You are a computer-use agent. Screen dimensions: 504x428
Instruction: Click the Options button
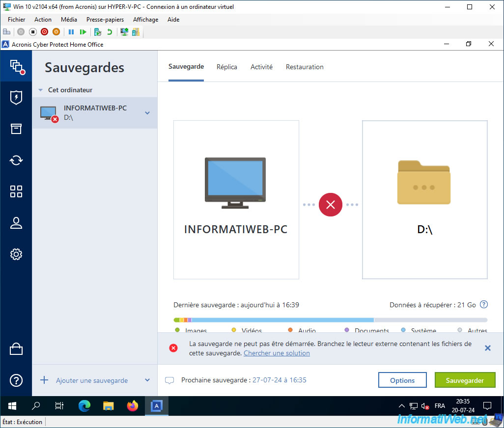coord(402,380)
